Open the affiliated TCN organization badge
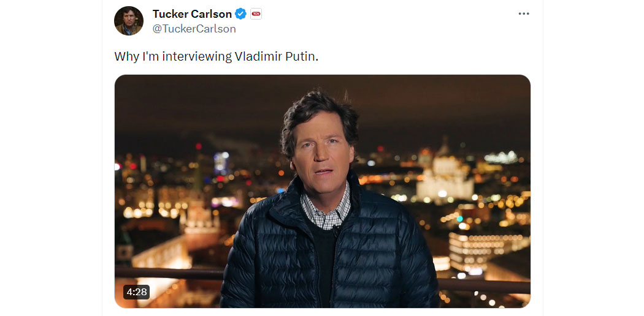This screenshot has height=316, width=644. pos(256,14)
